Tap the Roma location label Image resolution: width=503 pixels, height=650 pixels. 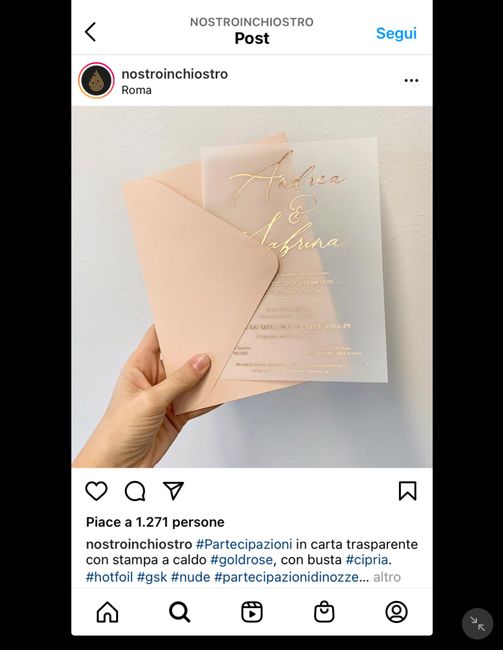point(136,90)
